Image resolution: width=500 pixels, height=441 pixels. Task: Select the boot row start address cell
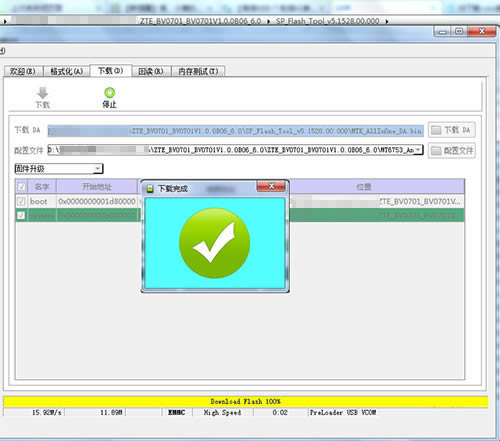pos(97,201)
